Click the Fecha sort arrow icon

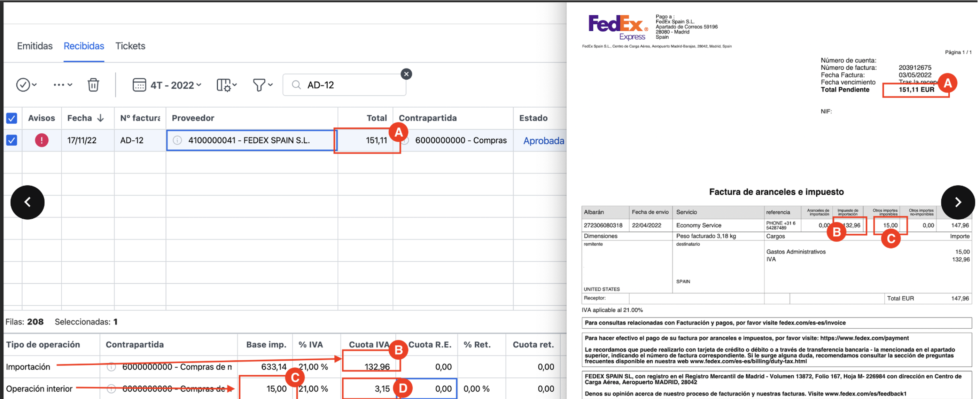pos(100,118)
